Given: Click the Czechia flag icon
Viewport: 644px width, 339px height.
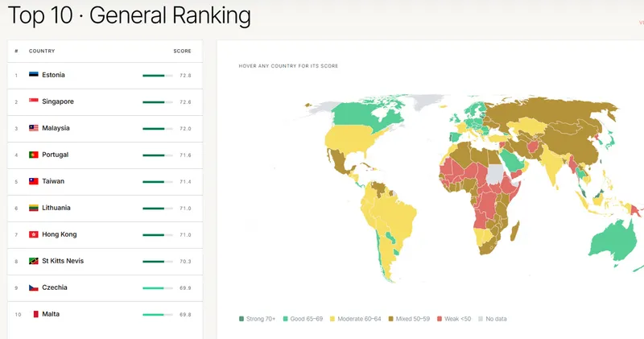Looking at the screenshot, I should (x=34, y=287).
